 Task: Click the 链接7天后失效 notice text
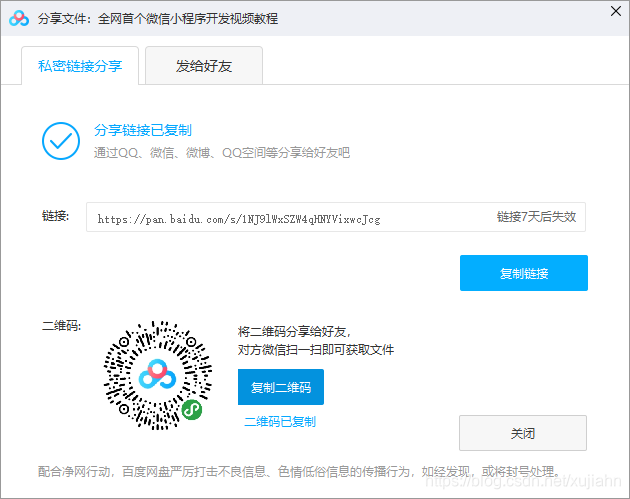(x=536, y=217)
